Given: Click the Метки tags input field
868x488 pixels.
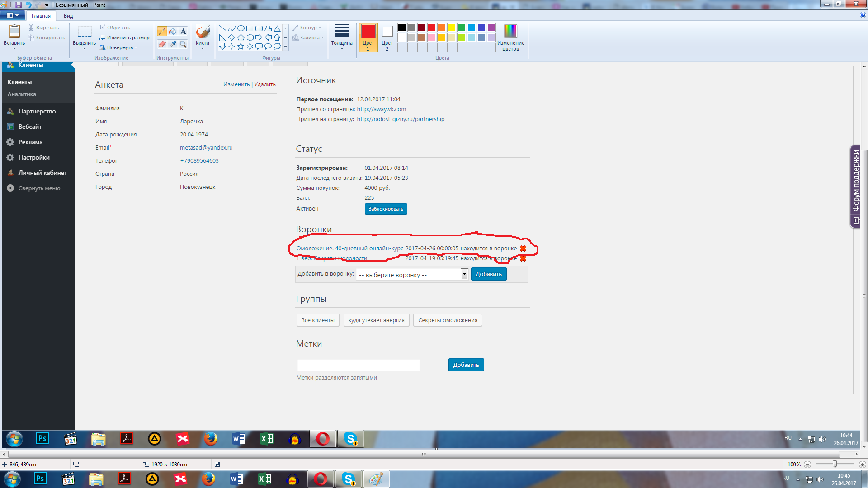Looking at the screenshot, I should [359, 365].
